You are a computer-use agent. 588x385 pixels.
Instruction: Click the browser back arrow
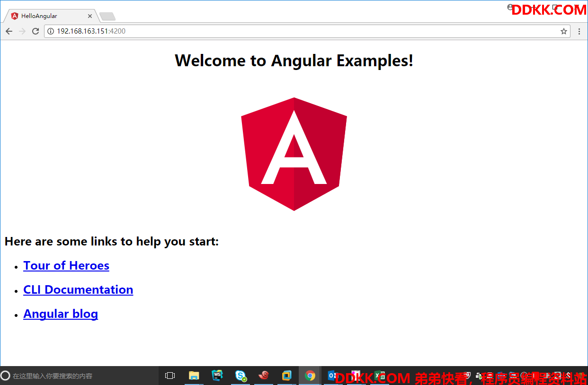pos(9,31)
